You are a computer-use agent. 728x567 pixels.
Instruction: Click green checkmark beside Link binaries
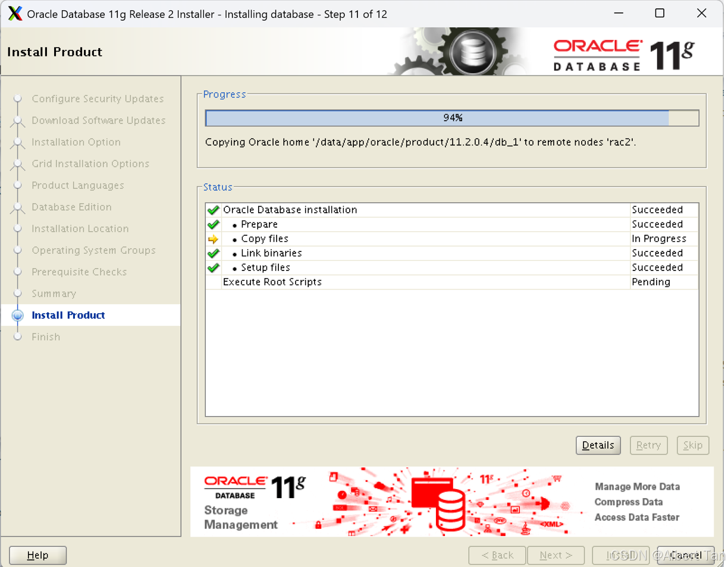[213, 253]
